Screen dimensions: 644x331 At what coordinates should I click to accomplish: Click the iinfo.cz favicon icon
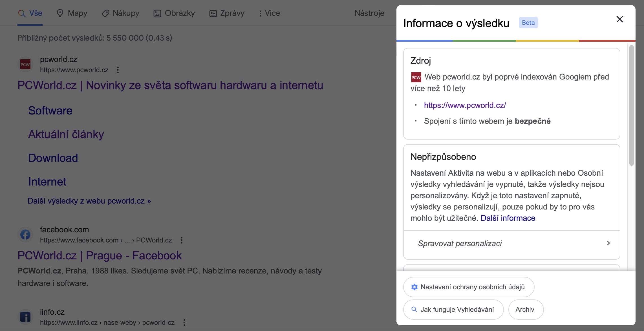point(25,317)
